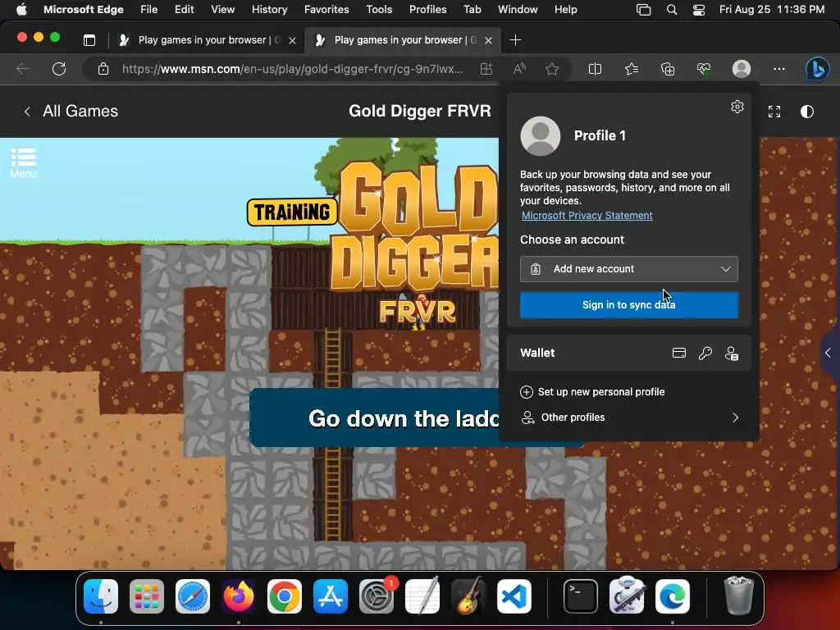Click the date and time in the menu bar
Screen dimensions: 840x630
pos(771,10)
